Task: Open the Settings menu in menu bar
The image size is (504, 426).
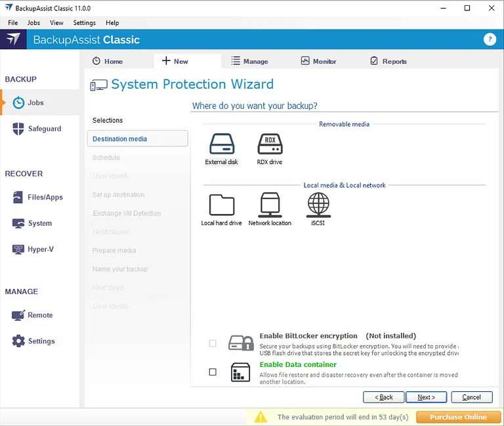Action: click(84, 23)
